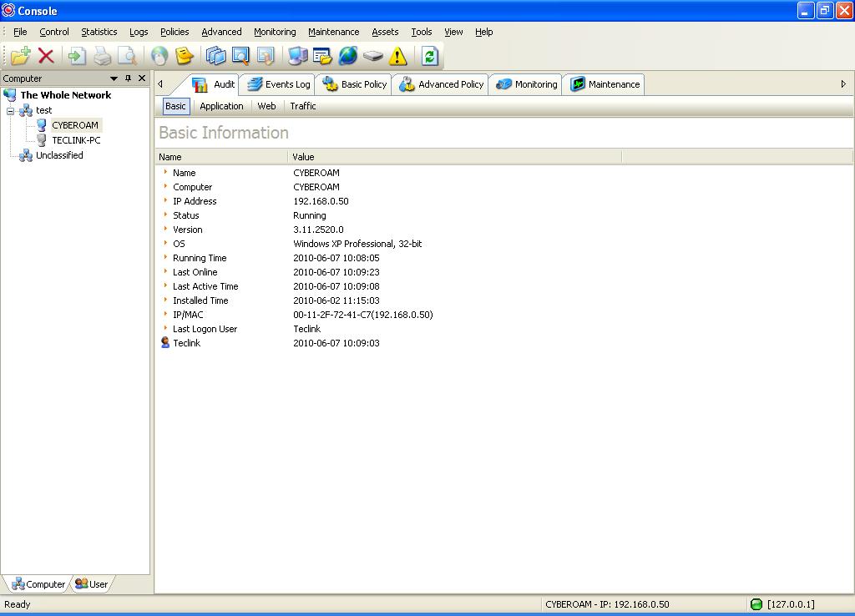The width and height of the screenshot is (855, 616).
Task: Open the Policies menu
Action: 175,32
